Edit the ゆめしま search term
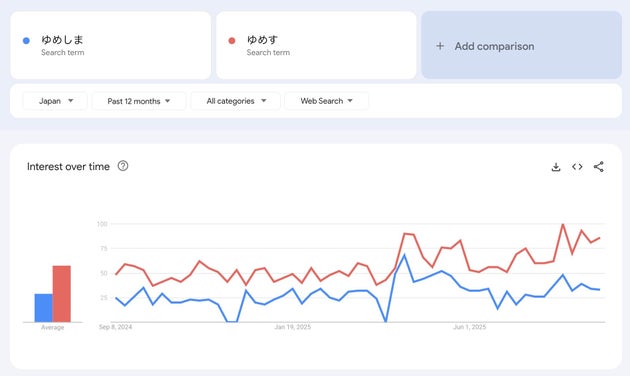Viewport: 630px width, 376px height. tap(110, 45)
